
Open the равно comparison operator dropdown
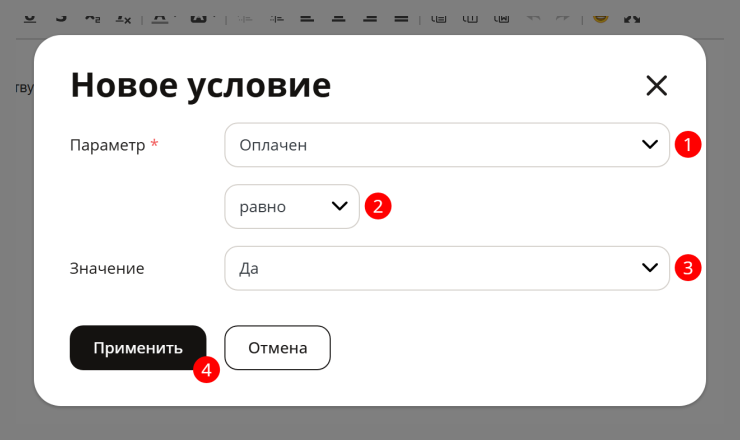click(x=292, y=206)
